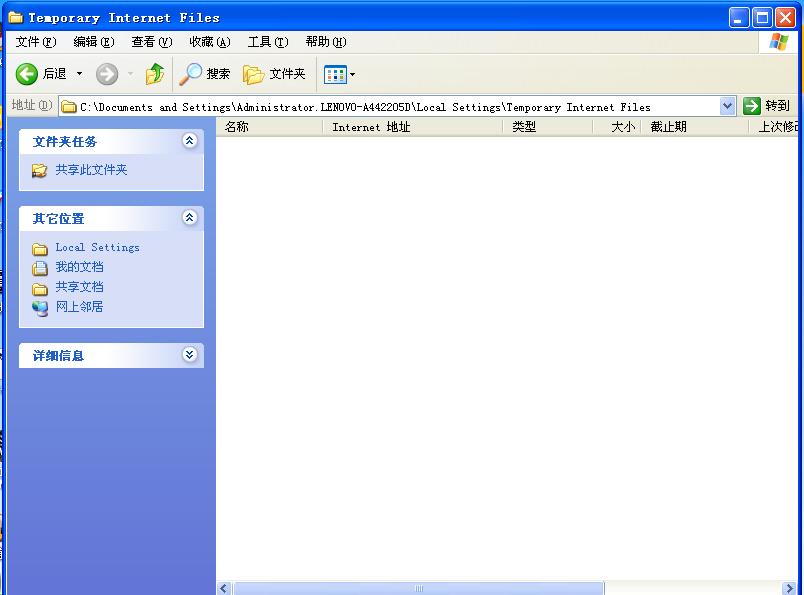Image resolution: width=804 pixels, height=595 pixels.
Task: Click the 网上邻居 network icon
Action: pyautogui.click(x=39, y=308)
